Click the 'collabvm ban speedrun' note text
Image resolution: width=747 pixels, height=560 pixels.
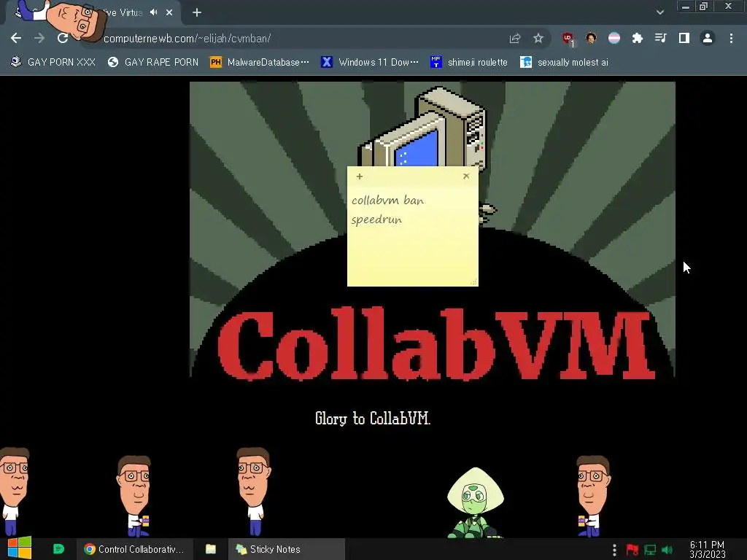point(388,210)
